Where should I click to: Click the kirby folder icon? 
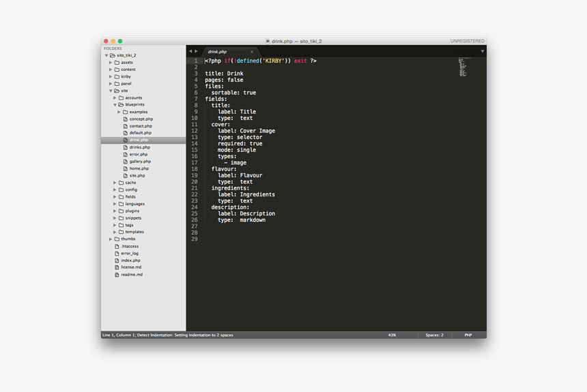[117, 76]
